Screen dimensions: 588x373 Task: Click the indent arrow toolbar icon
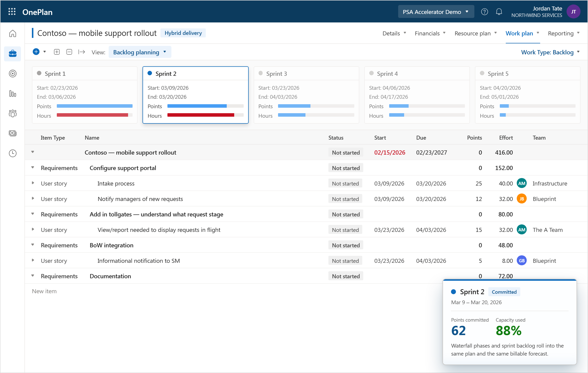(x=81, y=52)
